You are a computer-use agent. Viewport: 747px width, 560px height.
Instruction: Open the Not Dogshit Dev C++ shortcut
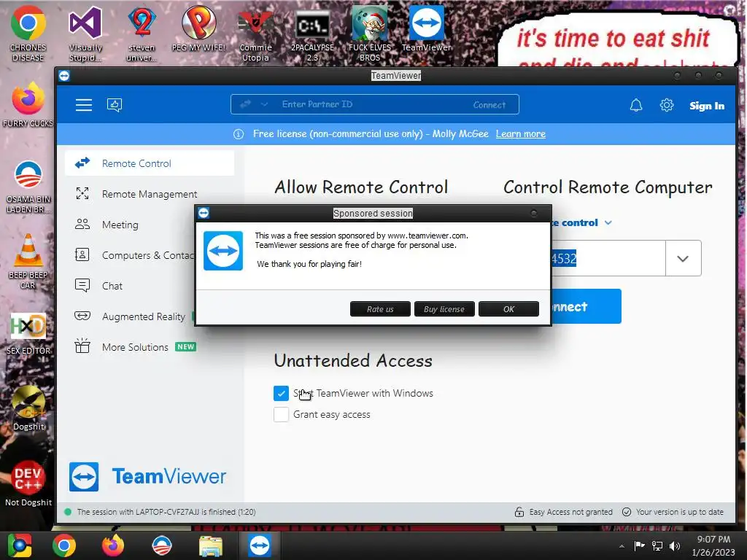28,483
